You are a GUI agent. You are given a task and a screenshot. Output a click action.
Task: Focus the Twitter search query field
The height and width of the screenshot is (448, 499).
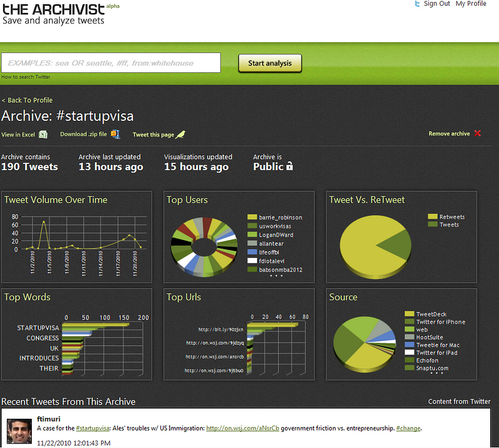coord(111,63)
